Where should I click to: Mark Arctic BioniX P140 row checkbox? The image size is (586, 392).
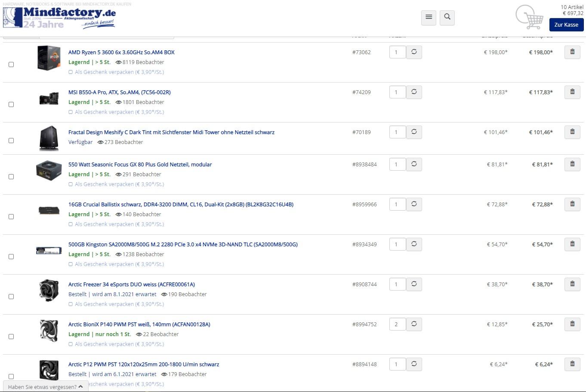tap(11, 337)
